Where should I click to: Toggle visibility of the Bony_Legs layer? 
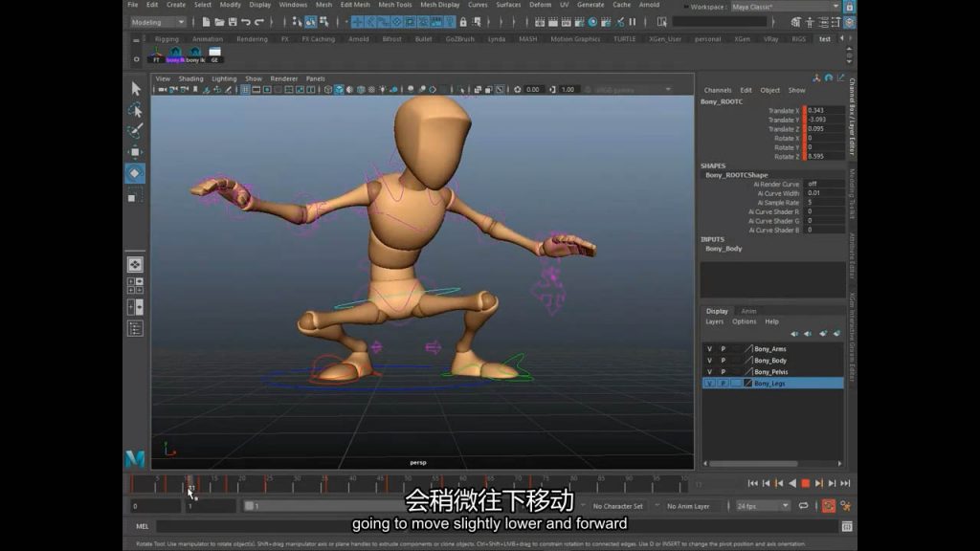[x=709, y=383]
